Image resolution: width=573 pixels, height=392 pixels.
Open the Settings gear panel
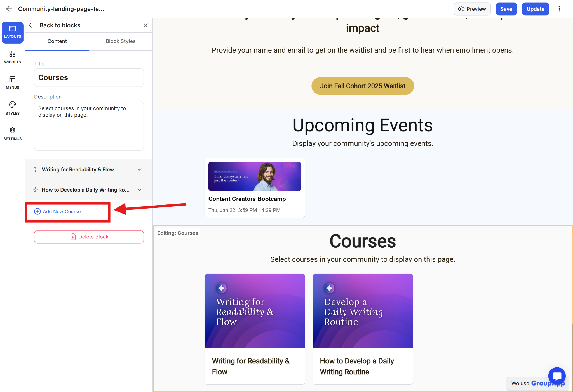[x=13, y=134]
